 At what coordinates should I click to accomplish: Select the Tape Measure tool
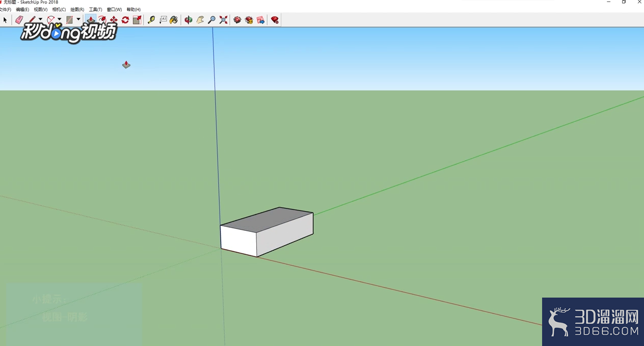(151, 20)
